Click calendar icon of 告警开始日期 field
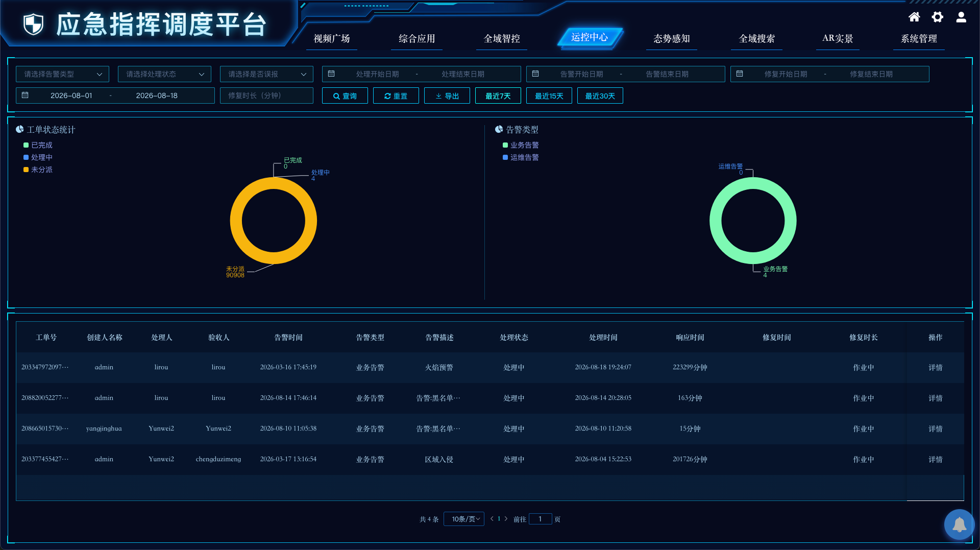 click(535, 74)
